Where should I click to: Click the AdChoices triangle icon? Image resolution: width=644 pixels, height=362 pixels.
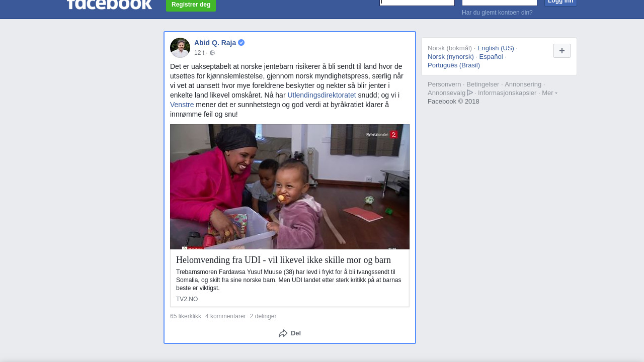pos(470,93)
